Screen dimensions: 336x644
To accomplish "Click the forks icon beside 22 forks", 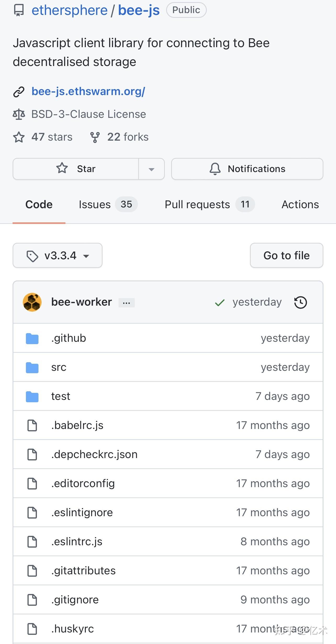I will 95,137.
